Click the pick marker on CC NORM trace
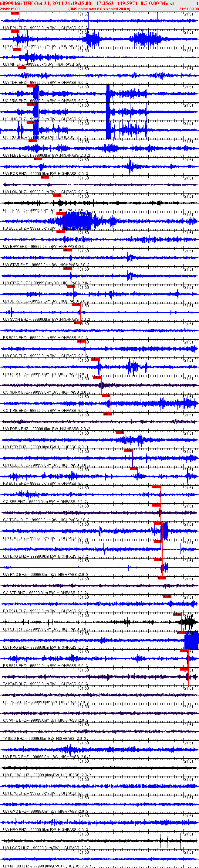Viewport: 199px width, 868px height. (97, 378)
